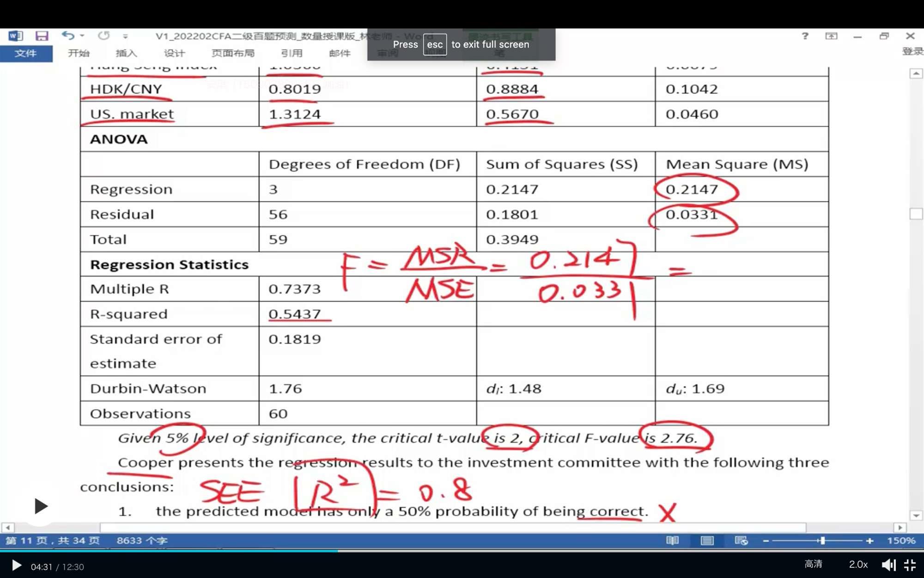This screenshot has height=578, width=924.
Task: Play the video from the player bar
Action: point(16,566)
